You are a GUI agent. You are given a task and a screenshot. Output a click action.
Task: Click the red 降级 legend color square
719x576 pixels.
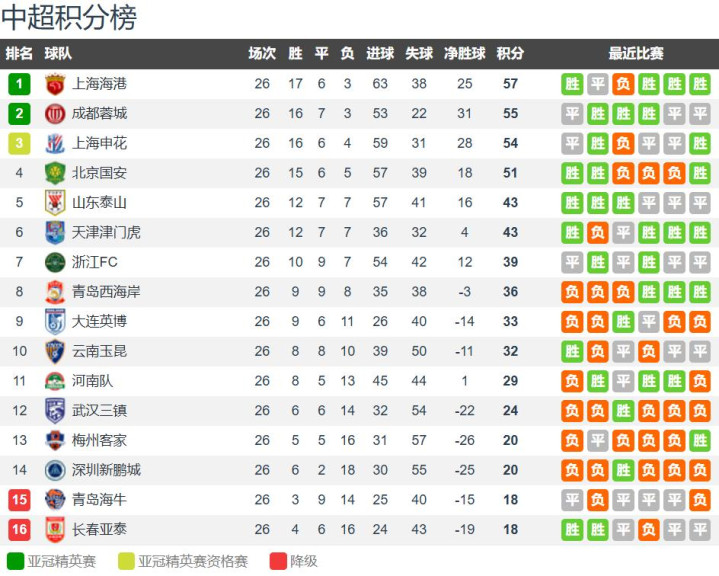[278, 561]
